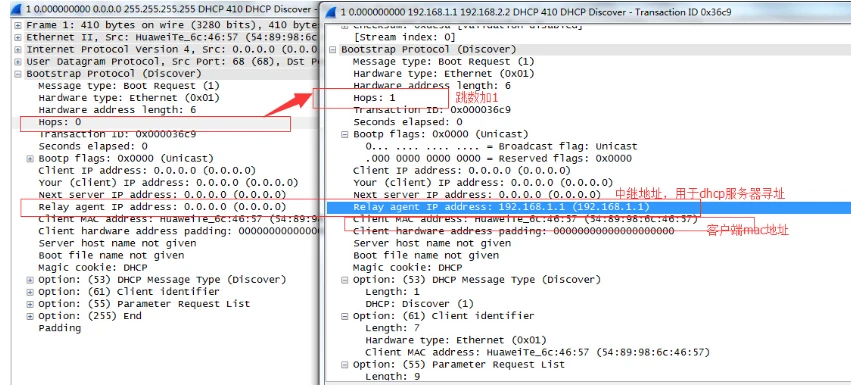Select 'Client hardware address padding' in right window
The height and width of the screenshot is (390, 851).
pyautogui.click(x=513, y=231)
